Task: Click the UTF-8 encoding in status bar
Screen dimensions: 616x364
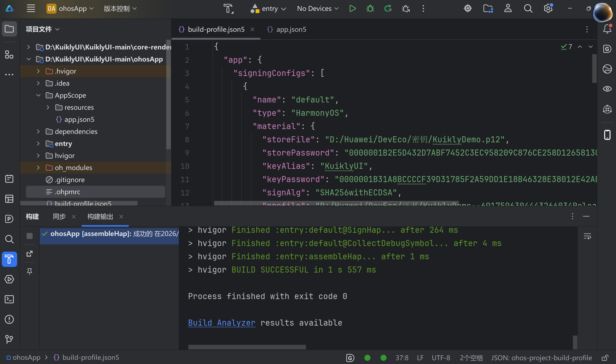Action: coord(441,358)
